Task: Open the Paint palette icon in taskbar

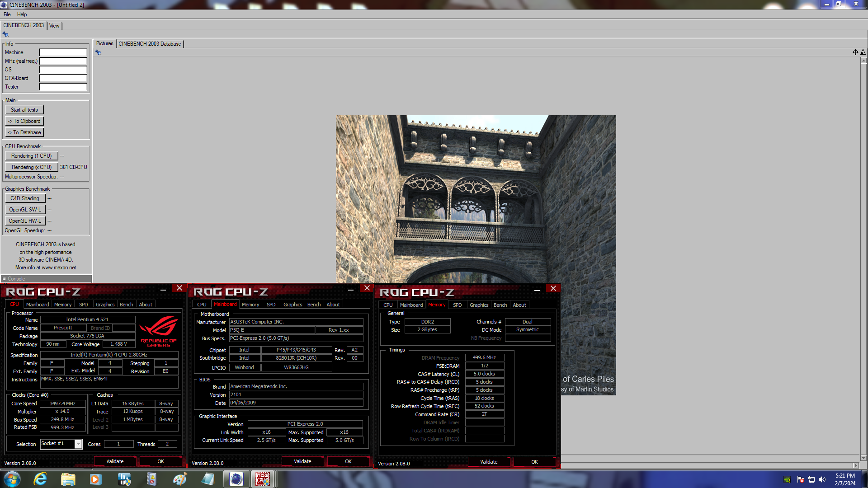Action: pos(179,479)
